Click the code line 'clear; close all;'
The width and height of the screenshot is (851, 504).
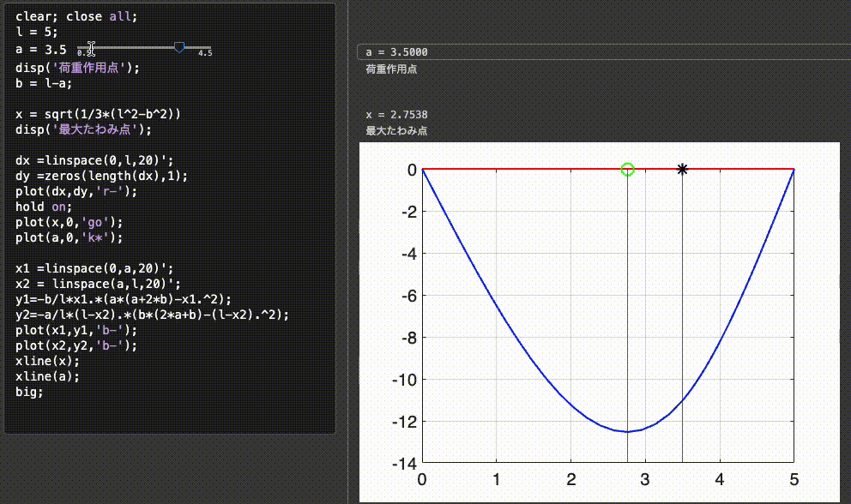click(76, 16)
